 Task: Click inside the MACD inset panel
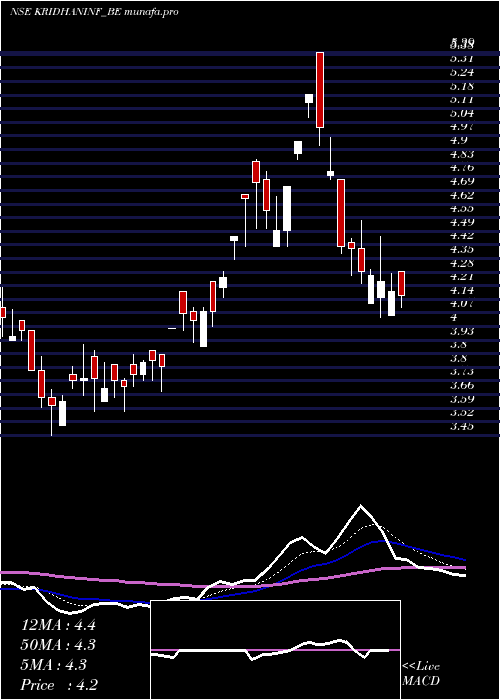tap(275, 650)
